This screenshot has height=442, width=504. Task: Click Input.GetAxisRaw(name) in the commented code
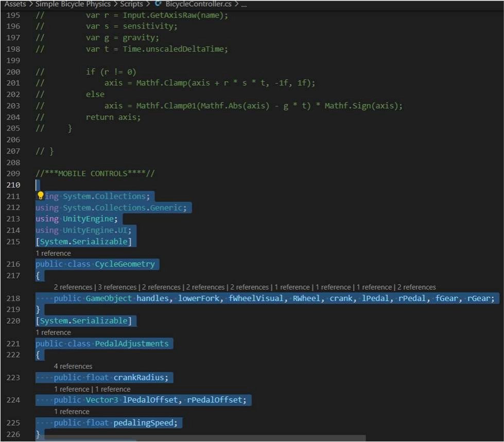point(173,15)
